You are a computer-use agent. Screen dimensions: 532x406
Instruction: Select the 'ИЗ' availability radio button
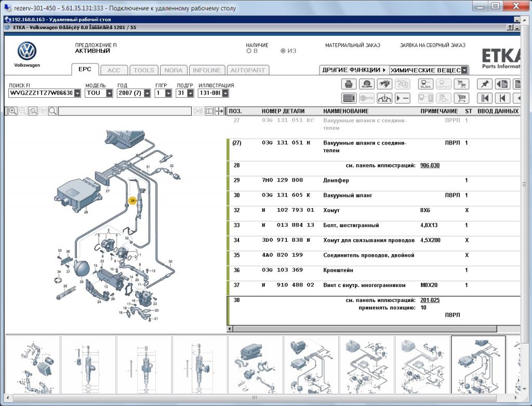point(283,51)
